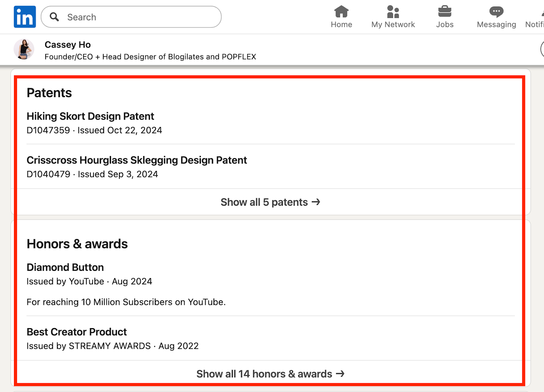
Task: Select the Best Creator Product award
Action: pyautogui.click(x=76, y=332)
